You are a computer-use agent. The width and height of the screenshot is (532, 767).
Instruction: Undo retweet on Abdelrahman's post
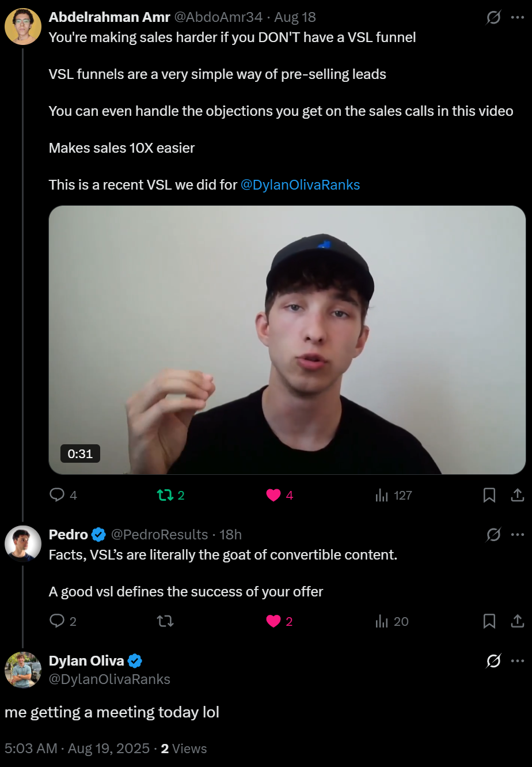165,495
